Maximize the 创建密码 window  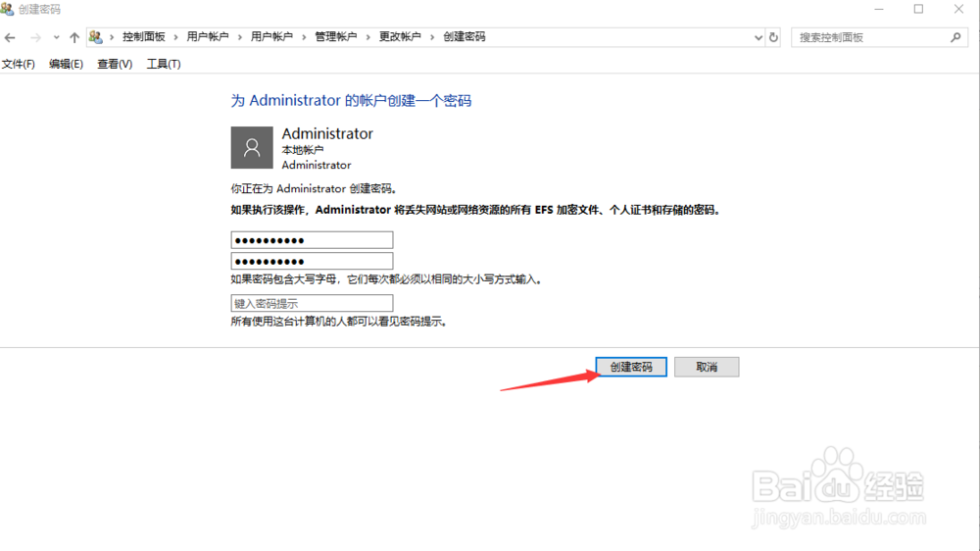pyautogui.click(x=919, y=10)
